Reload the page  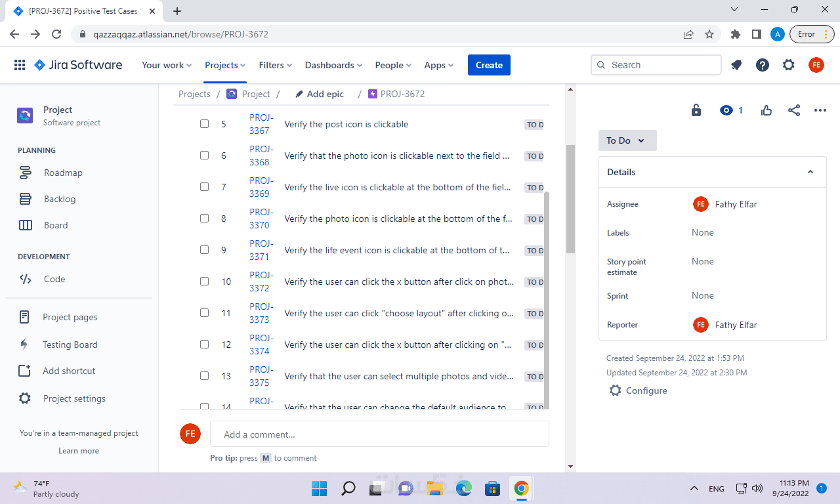click(56, 34)
